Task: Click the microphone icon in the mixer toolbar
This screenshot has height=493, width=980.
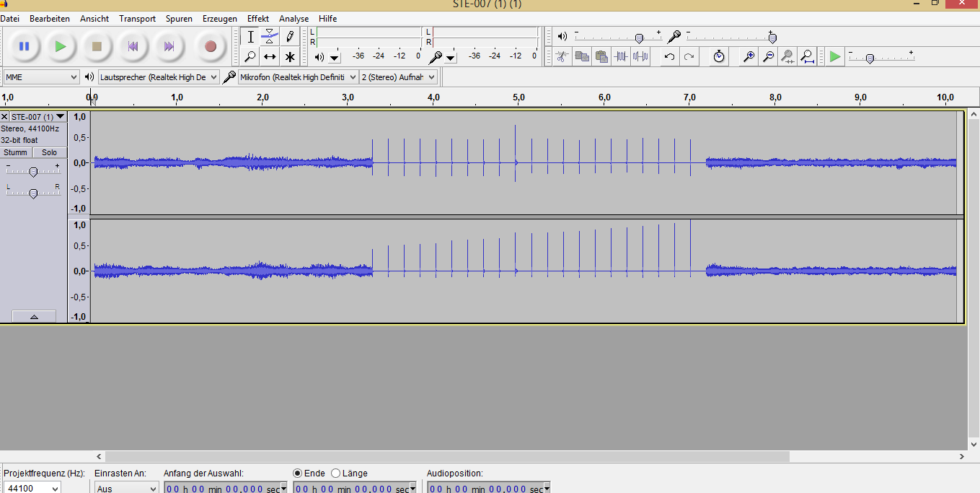Action: tap(674, 36)
